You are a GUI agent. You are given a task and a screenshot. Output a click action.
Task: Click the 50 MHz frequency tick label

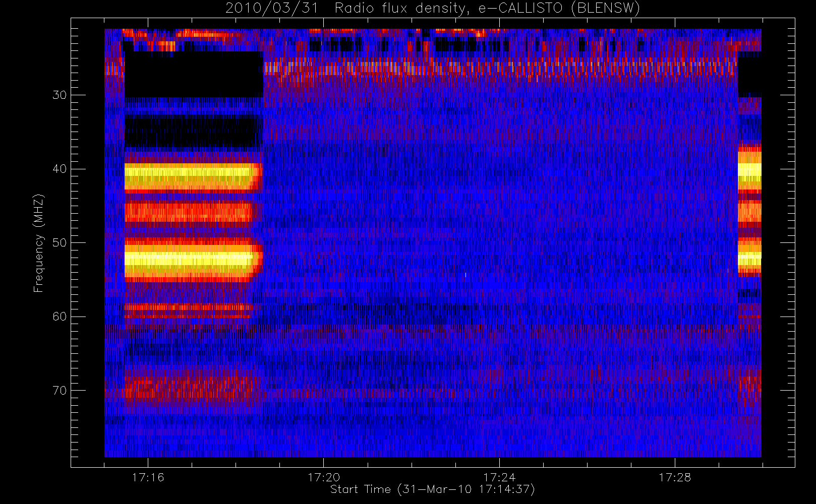coord(59,242)
